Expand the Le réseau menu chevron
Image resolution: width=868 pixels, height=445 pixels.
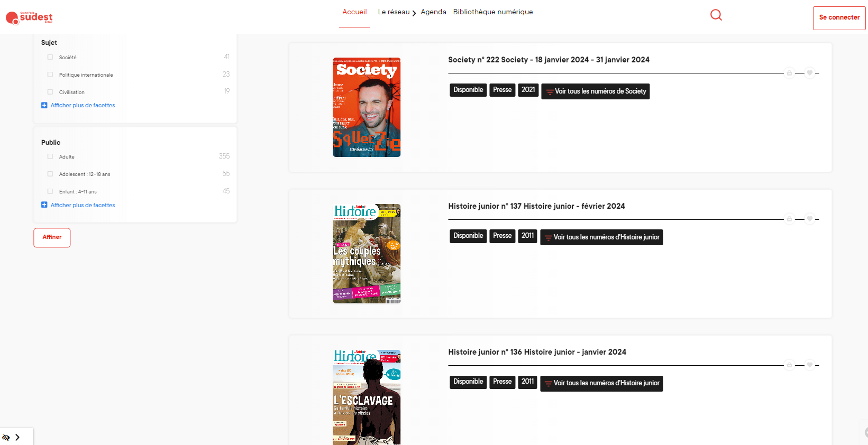(x=414, y=13)
